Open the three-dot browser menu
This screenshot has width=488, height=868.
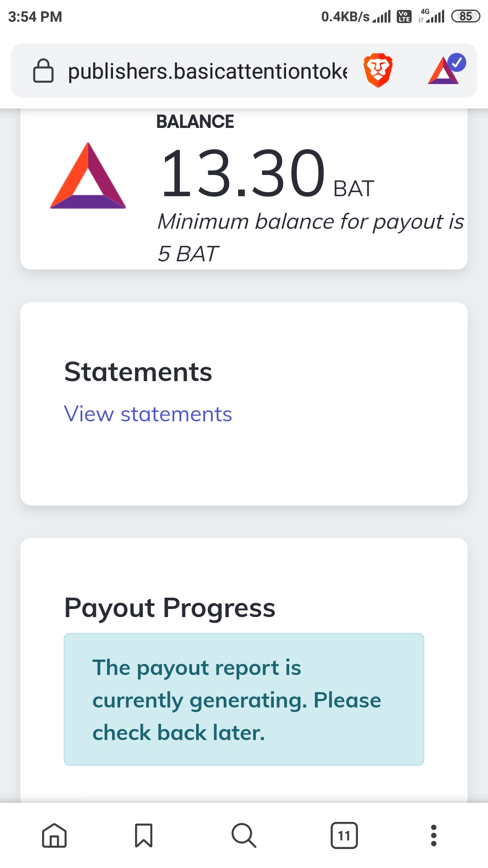tap(434, 835)
